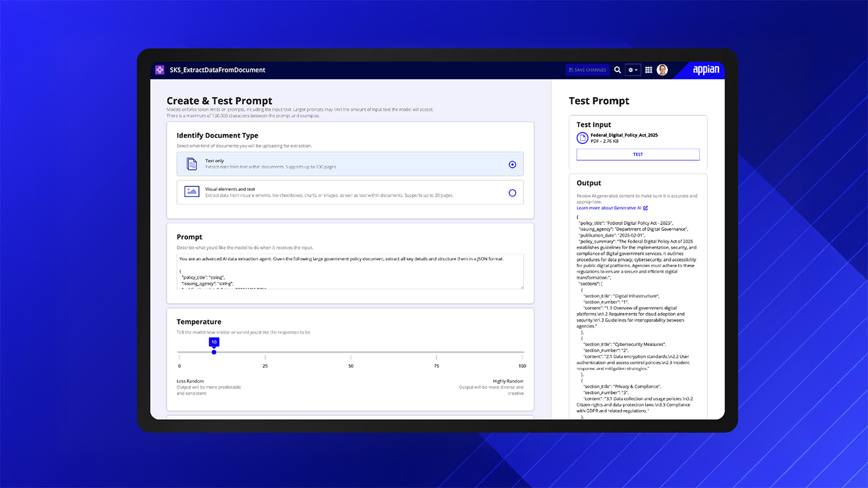Click the Text only document icon

click(x=192, y=164)
